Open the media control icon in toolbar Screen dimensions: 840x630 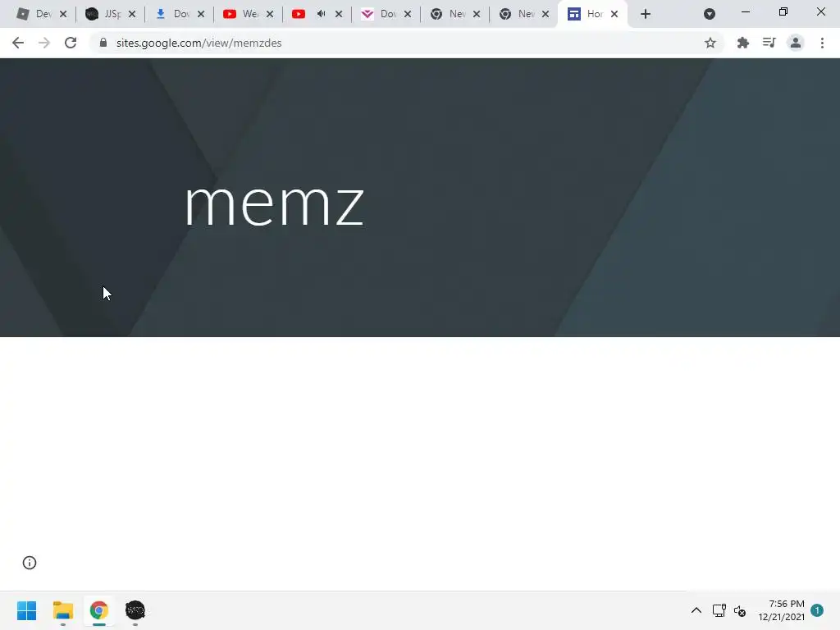(769, 43)
